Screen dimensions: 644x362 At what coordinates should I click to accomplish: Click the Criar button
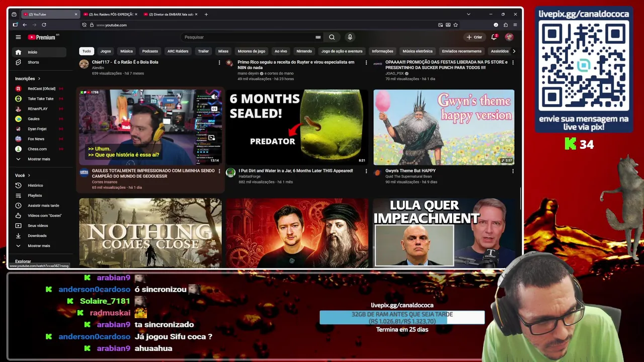[x=474, y=37]
